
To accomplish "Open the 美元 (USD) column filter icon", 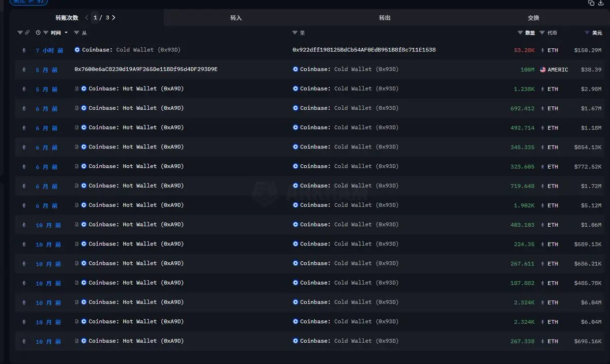I will tap(587, 33).
